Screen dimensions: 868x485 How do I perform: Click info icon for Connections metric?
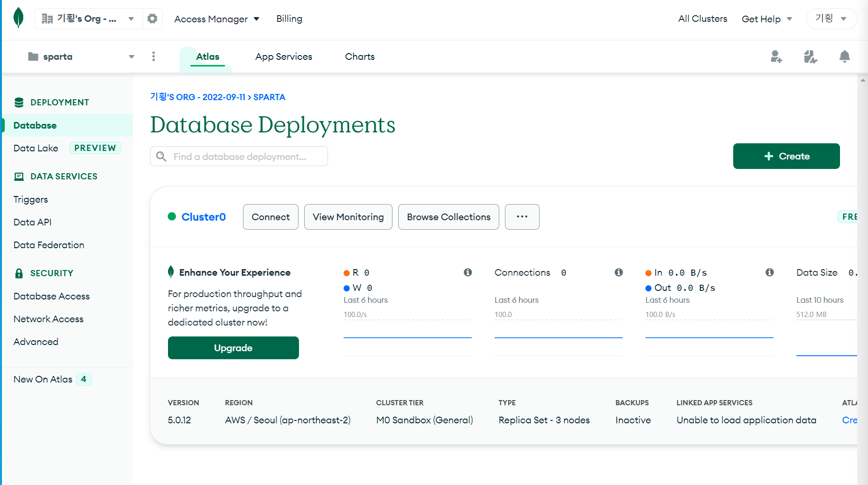point(619,272)
